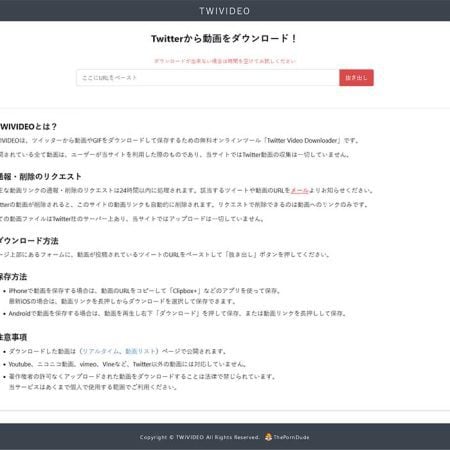Click the 保存方法 section heading
Image resolution: width=450 pixels, height=450 pixels.
pyautogui.click(x=13, y=277)
